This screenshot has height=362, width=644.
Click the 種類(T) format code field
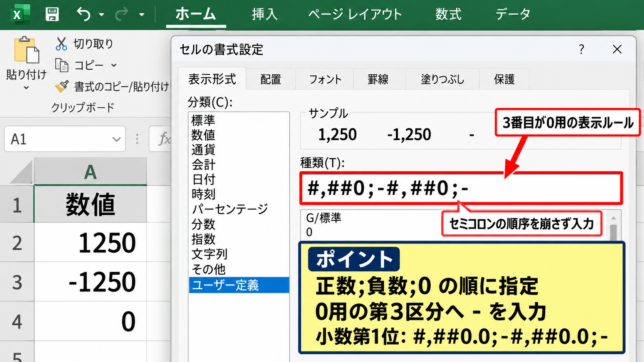pyautogui.click(x=461, y=188)
